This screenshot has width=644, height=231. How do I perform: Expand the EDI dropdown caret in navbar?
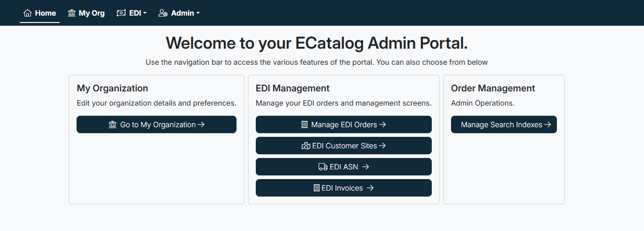(x=145, y=13)
